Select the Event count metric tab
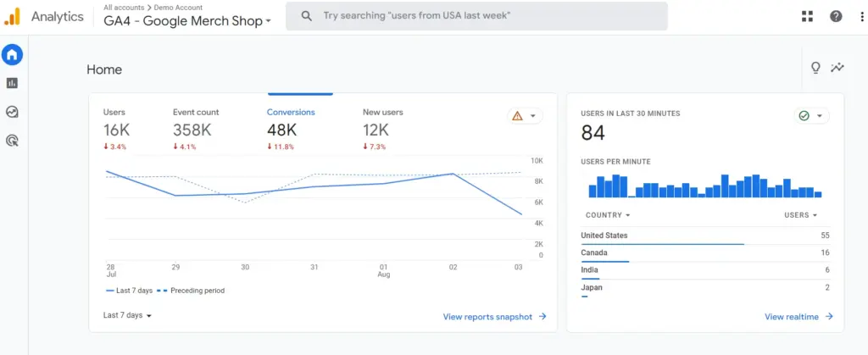This screenshot has height=355, width=868. tap(196, 129)
